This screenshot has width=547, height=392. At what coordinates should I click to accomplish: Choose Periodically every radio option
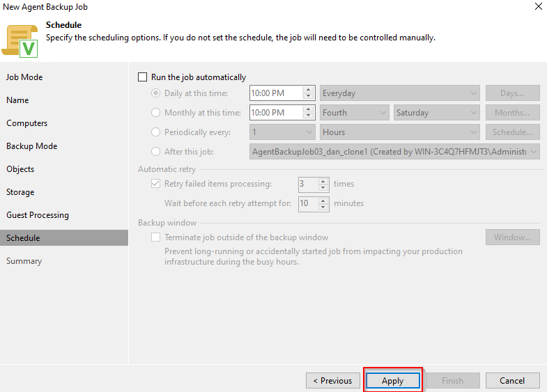click(155, 132)
